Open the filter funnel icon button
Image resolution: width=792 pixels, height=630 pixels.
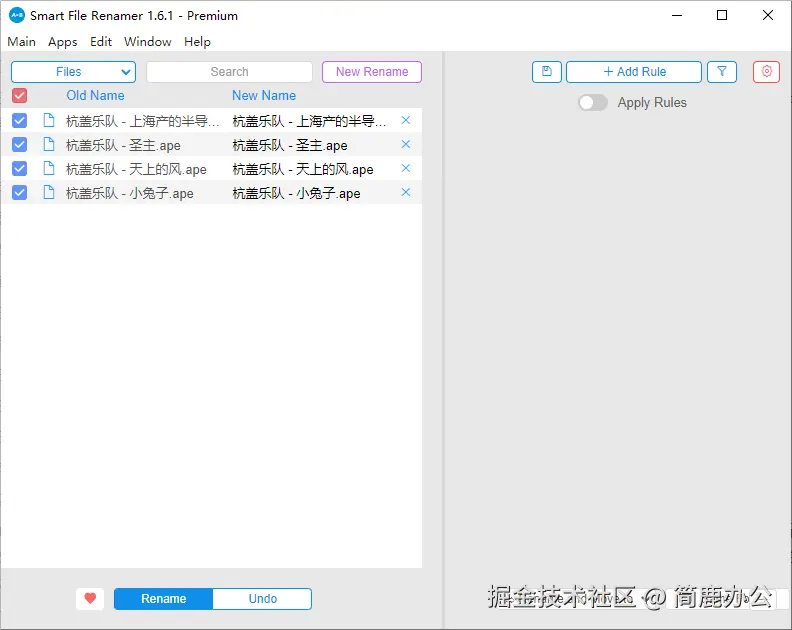coord(722,72)
